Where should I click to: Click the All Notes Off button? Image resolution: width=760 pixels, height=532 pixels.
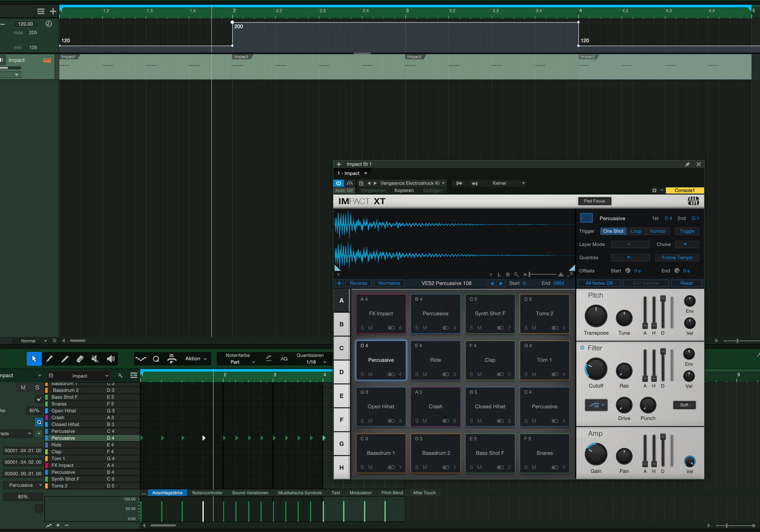tap(598, 283)
